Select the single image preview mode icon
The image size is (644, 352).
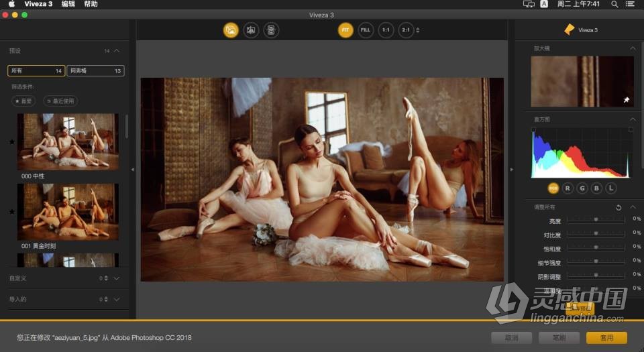pyautogui.click(x=231, y=30)
